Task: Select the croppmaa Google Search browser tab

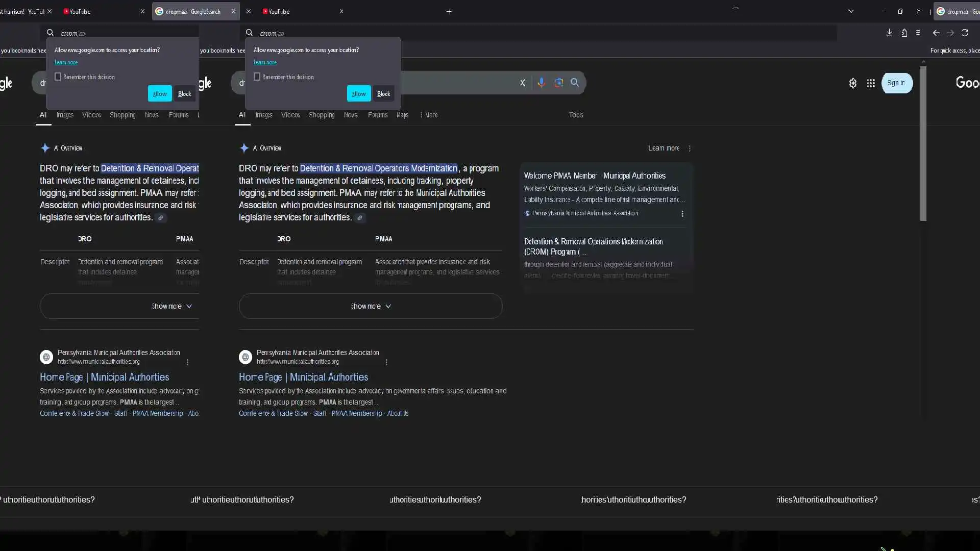Action: 193,11
